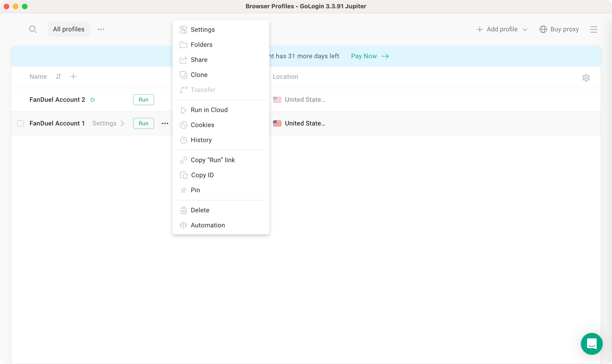Click United State… location for FanDuel Account 1
Viewport: 612px width, 364px height.
pyautogui.click(x=305, y=123)
